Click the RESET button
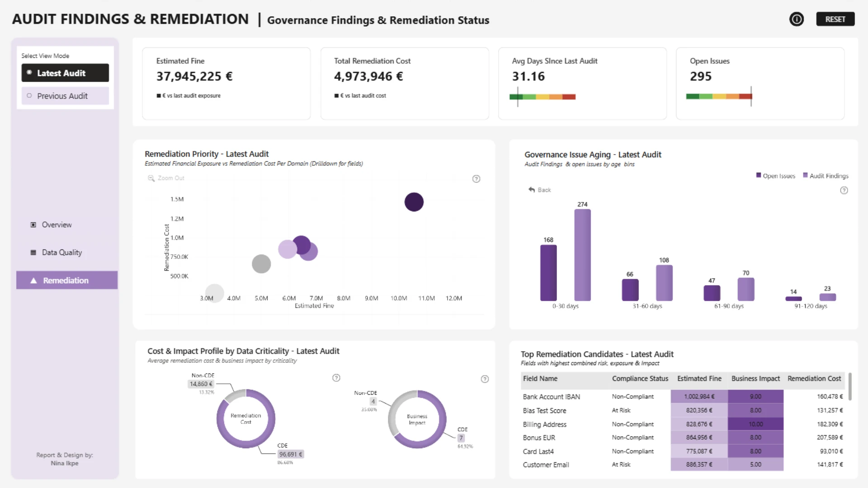 (835, 19)
